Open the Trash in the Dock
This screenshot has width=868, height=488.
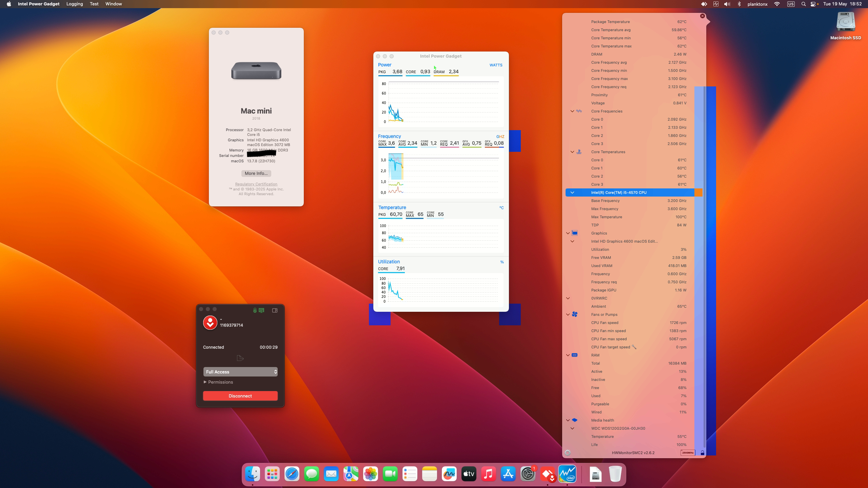(615, 474)
